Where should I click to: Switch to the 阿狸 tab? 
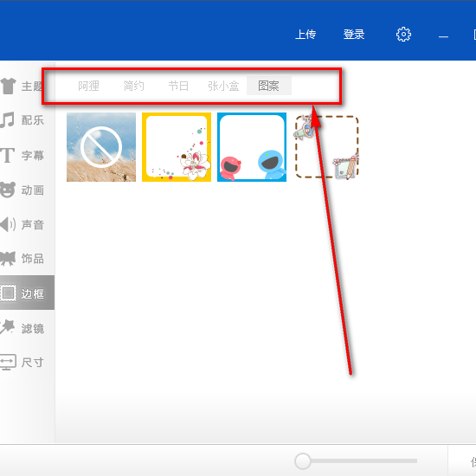click(x=88, y=86)
